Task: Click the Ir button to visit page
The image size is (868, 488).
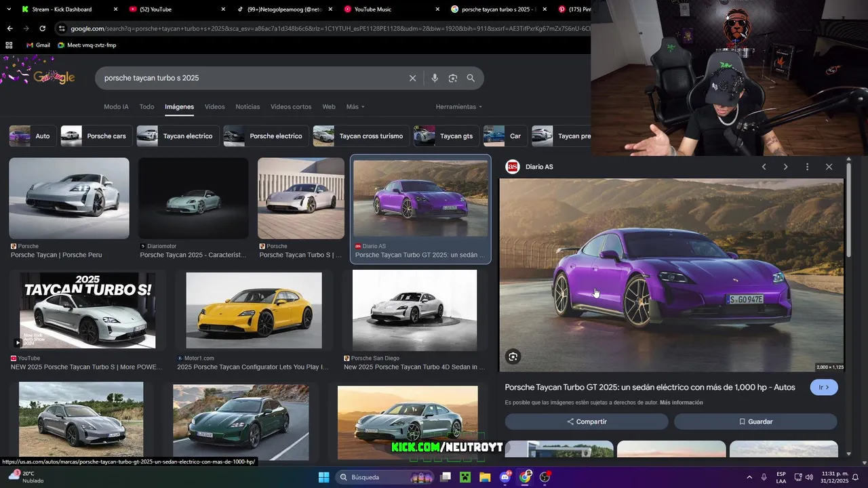Action: point(824,387)
